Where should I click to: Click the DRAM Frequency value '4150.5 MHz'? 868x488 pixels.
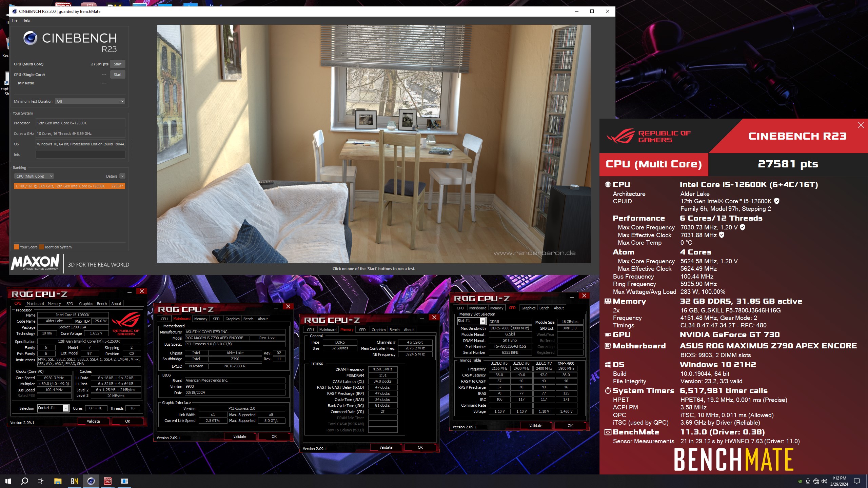click(x=382, y=369)
